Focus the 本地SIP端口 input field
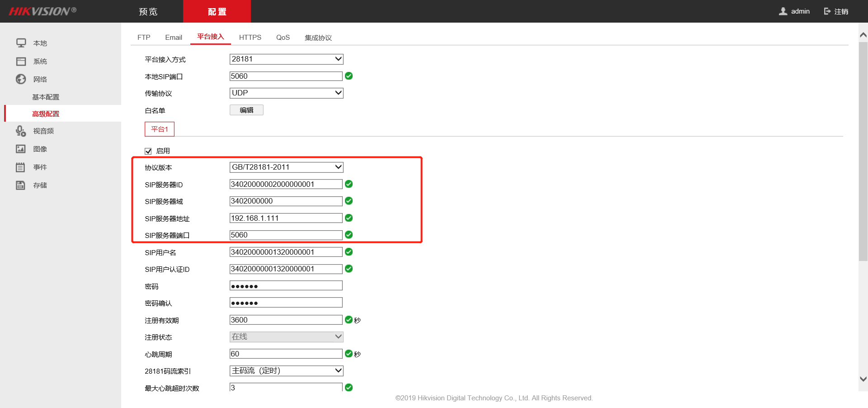The image size is (868, 408). tap(286, 76)
